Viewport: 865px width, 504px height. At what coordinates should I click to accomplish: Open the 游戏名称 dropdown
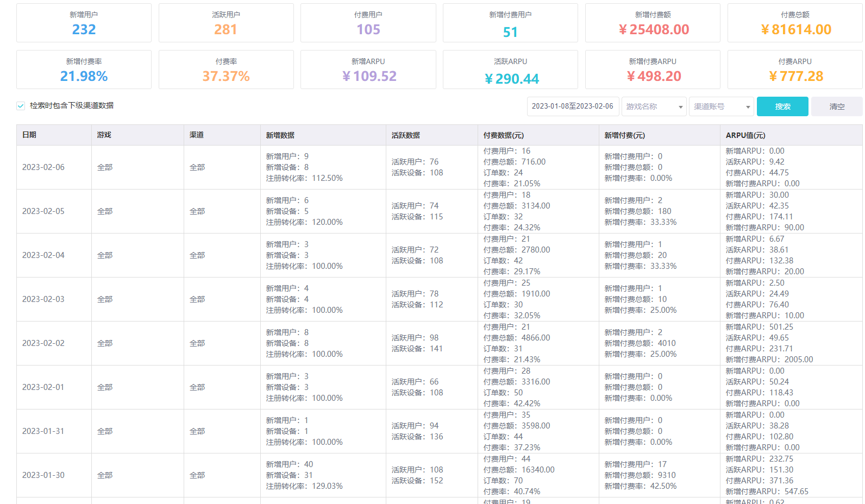pyautogui.click(x=654, y=106)
